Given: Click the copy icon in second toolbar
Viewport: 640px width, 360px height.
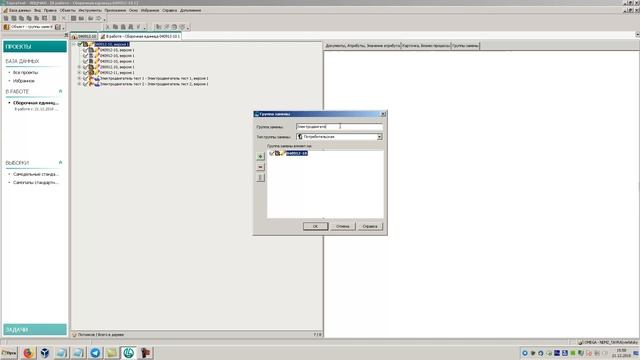Looking at the screenshot, I should [x=116, y=27].
